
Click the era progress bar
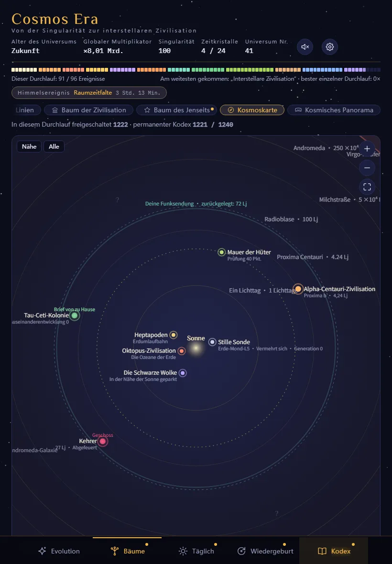point(196,70)
